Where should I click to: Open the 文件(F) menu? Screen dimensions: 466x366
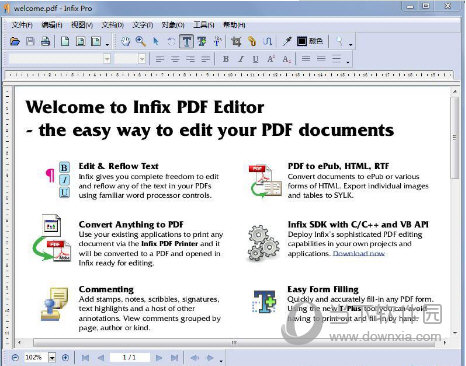pyautogui.click(x=22, y=25)
